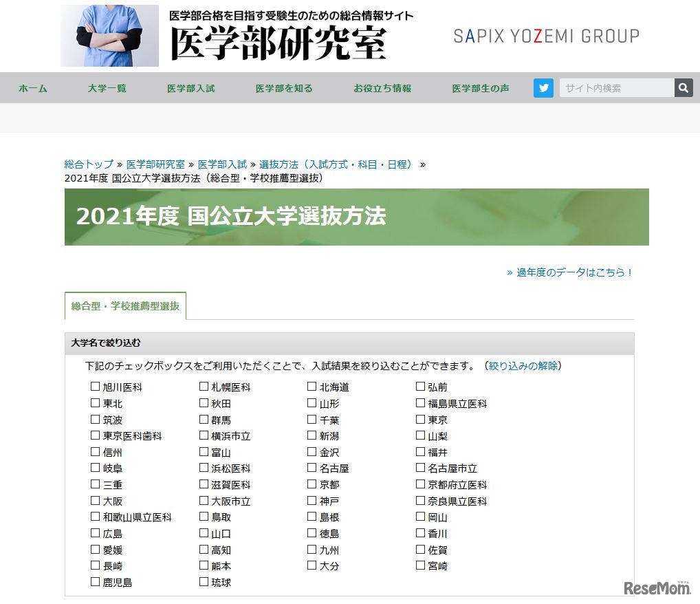Select the 名古屋市立 checkbox
This screenshot has height=604, width=700.
419,468
